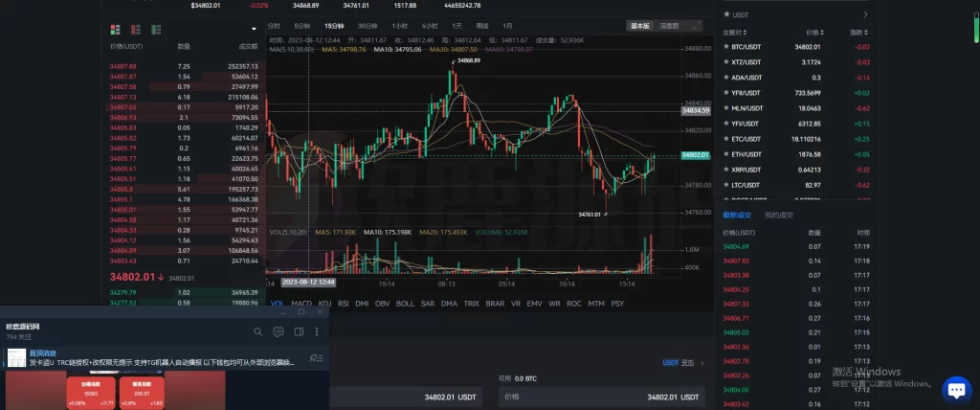Screen dimensions: 980x410
Task: Click the star beside USDT market header
Action: pyautogui.click(x=726, y=14)
